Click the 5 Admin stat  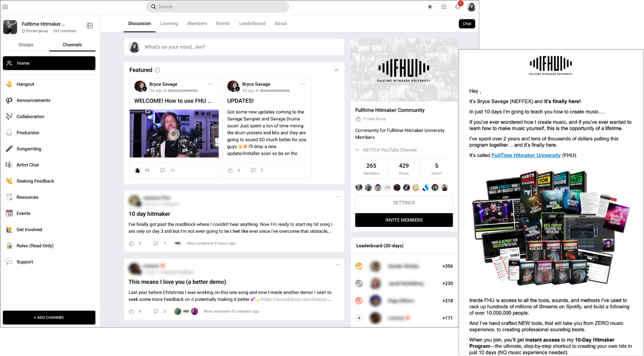437,169
